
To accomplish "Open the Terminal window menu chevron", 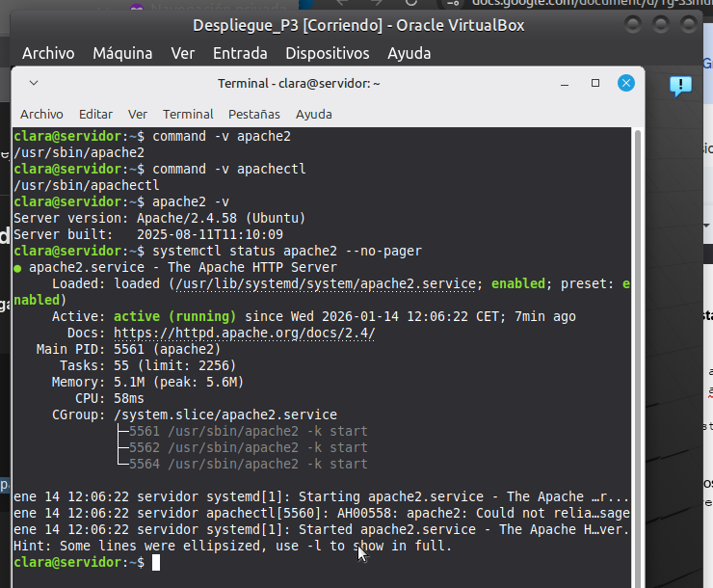I will click(34, 84).
